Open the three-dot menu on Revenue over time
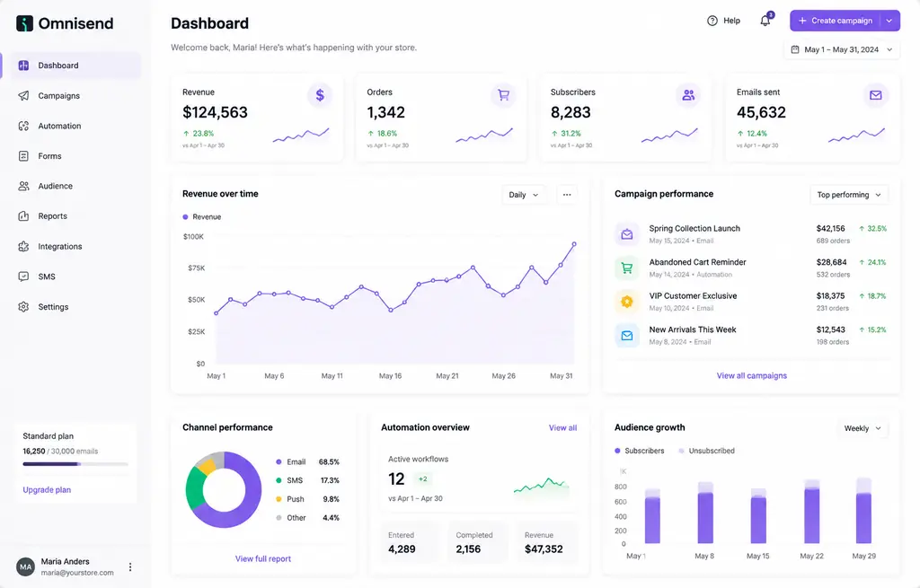Screen dimensions: 920x588 click(x=567, y=195)
